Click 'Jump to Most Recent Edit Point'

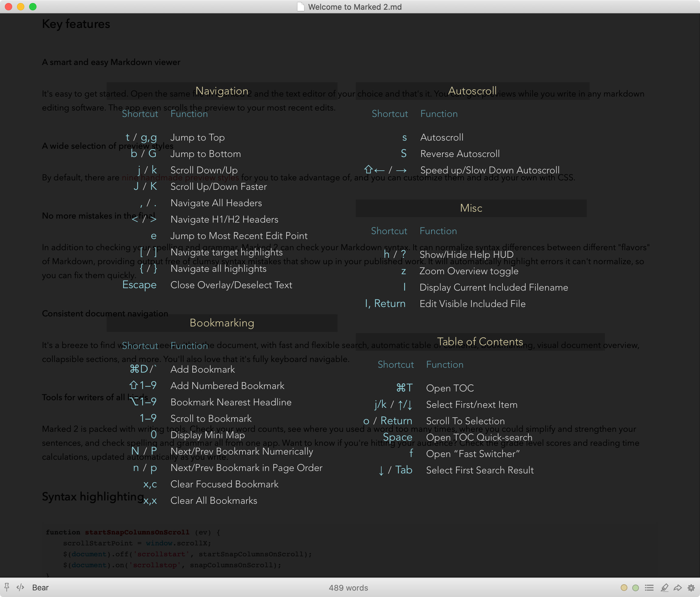coord(239,236)
